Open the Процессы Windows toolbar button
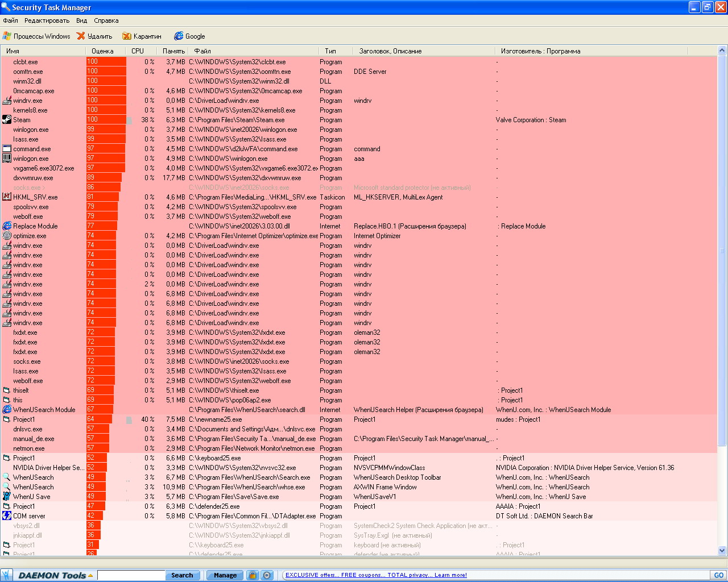 36,36
